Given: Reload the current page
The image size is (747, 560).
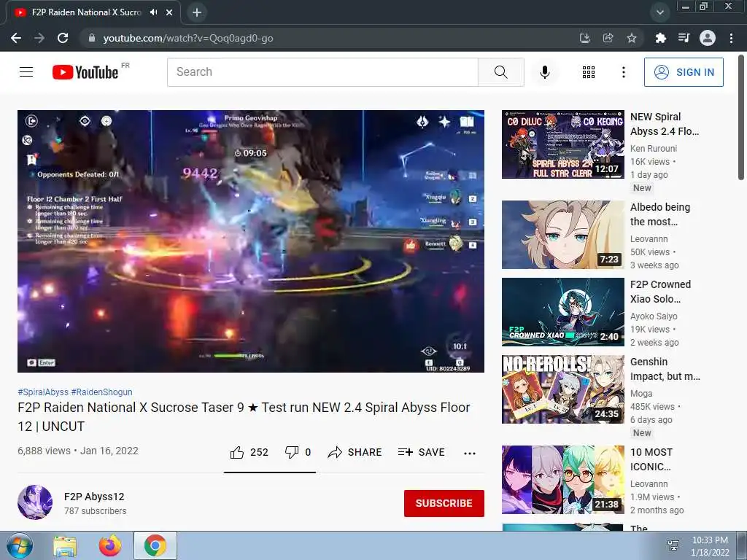Looking at the screenshot, I should (x=63, y=38).
